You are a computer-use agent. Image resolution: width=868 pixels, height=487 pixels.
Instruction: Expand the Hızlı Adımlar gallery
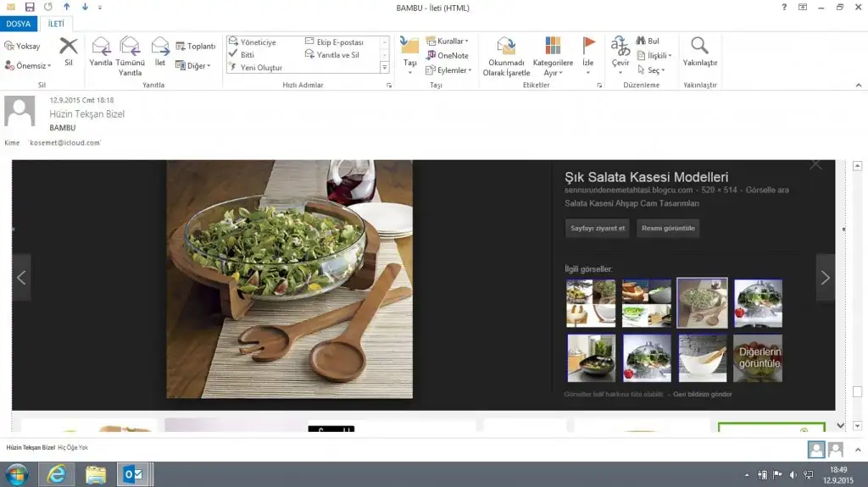pos(385,68)
